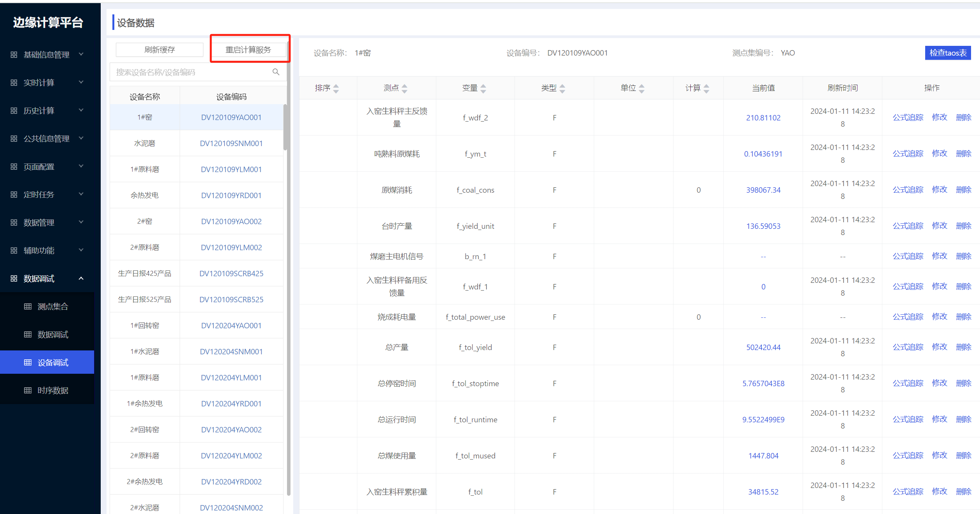980x514 pixels.
Task: Focus the 搜索设备名称/设备编码 search field
Action: pos(198,72)
